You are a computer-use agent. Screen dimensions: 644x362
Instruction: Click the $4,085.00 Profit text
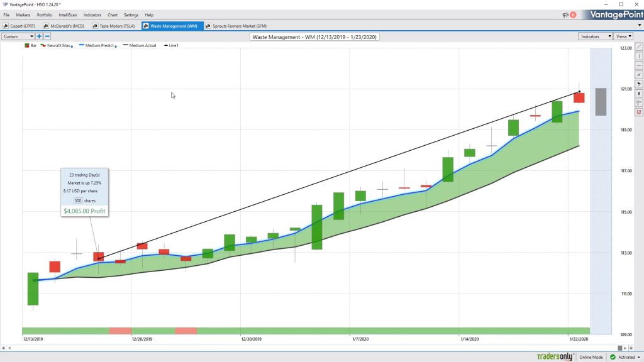pos(85,211)
